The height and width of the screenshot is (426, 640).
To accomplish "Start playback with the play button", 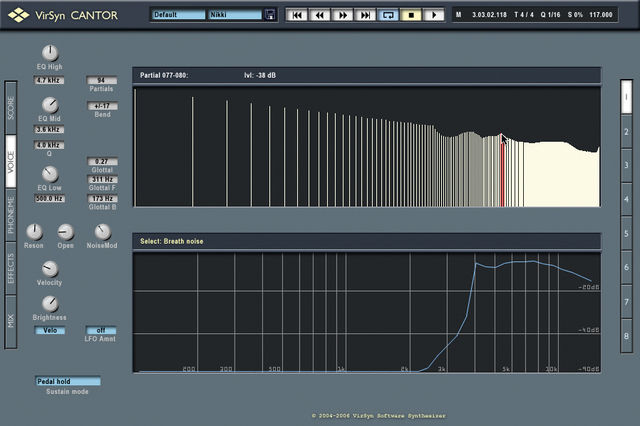I will tap(434, 15).
